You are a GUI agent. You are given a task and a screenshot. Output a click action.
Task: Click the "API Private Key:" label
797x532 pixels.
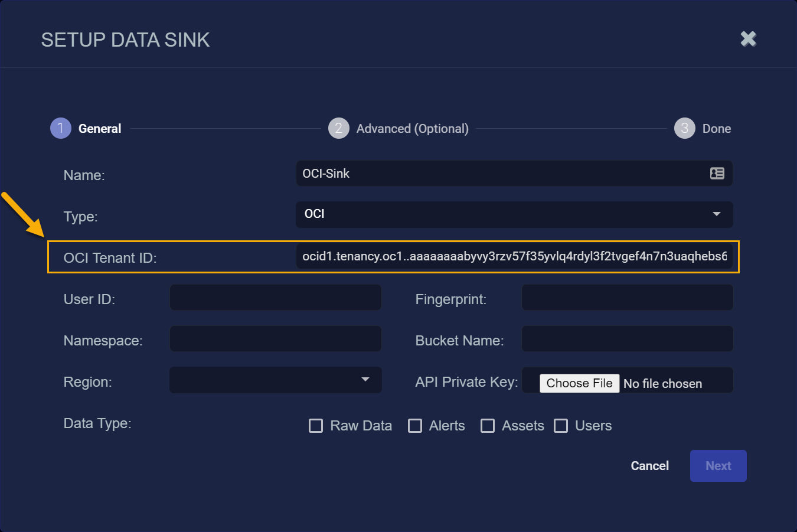(x=467, y=382)
